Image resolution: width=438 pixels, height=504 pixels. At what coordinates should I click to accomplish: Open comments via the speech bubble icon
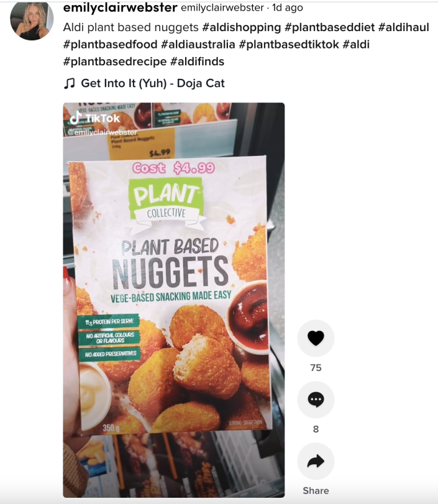[x=316, y=400]
